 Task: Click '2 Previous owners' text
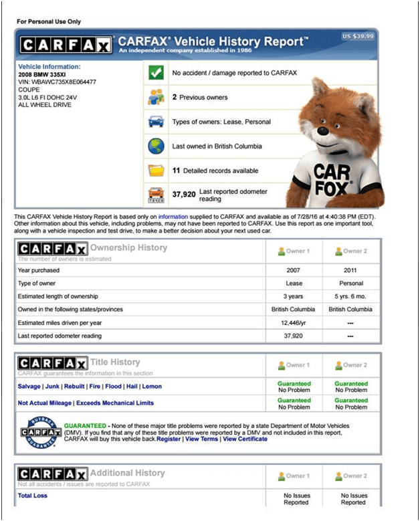point(200,97)
